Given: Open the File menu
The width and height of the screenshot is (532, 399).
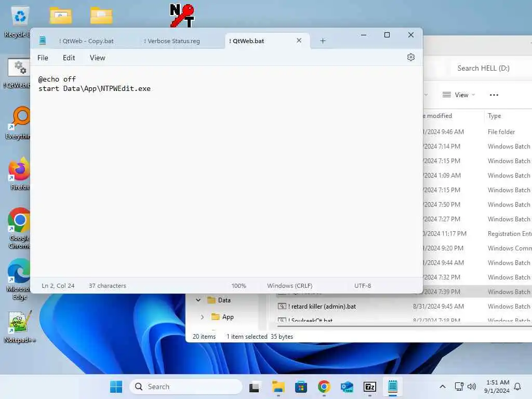Looking at the screenshot, I should (43, 58).
